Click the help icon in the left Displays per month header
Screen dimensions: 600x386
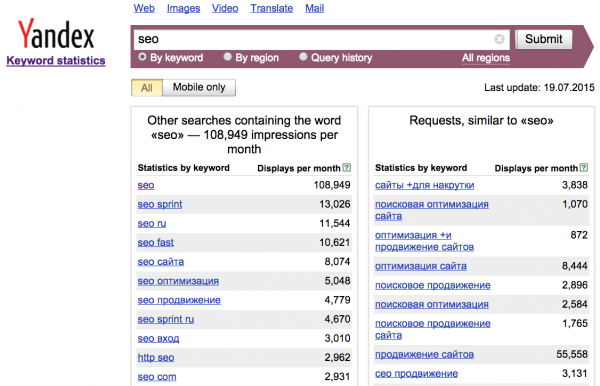346,168
